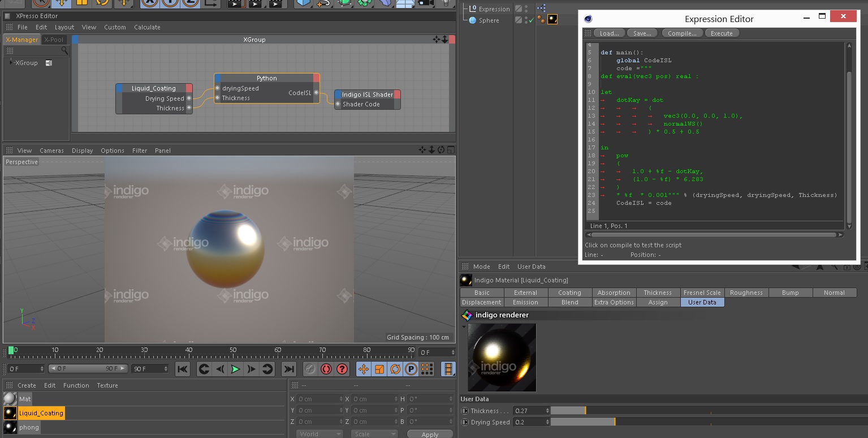Open the Layout menu in XPresso Editor

point(64,27)
